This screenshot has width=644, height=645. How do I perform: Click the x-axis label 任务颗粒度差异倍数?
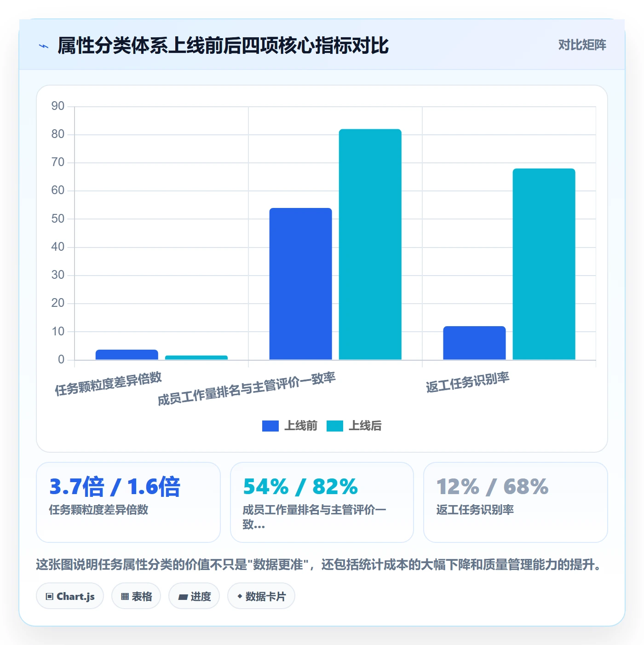(109, 384)
